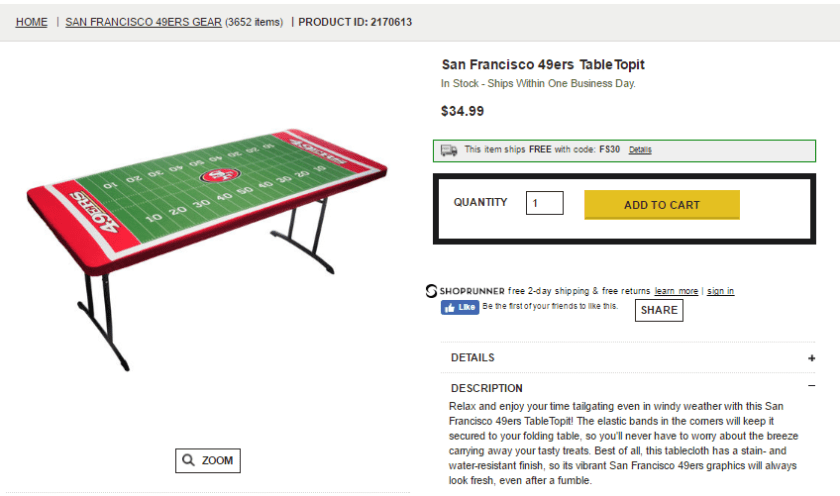Screen dimensions: 840x496
Task: Click the $34.99 price
Action: point(463,111)
